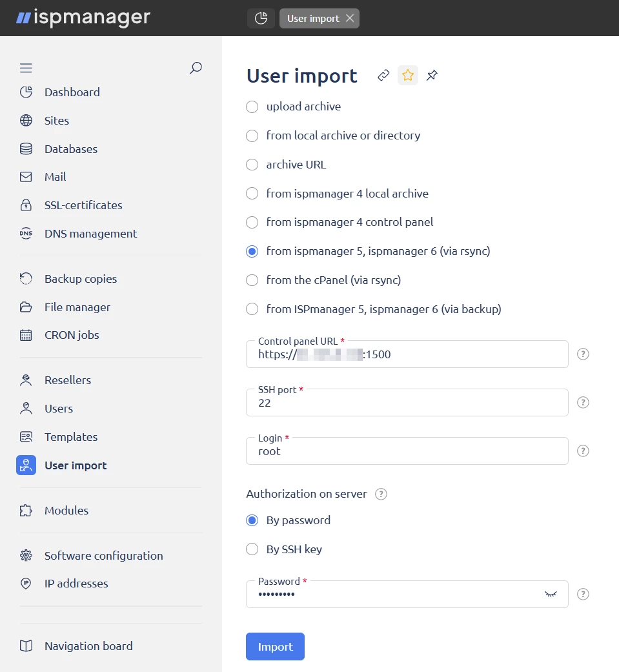Click the Software configuration gear icon
This screenshot has width=619, height=672.
click(x=26, y=555)
